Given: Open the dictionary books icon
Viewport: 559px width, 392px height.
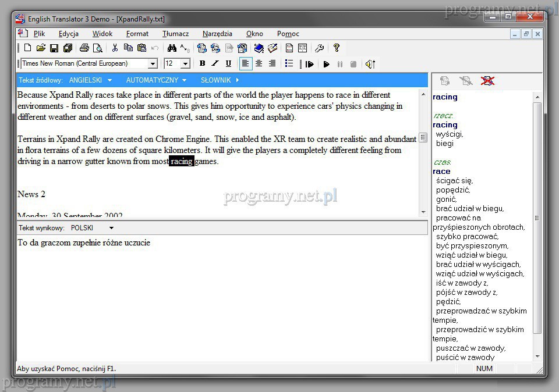Looking at the screenshot, I should point(259,48).
